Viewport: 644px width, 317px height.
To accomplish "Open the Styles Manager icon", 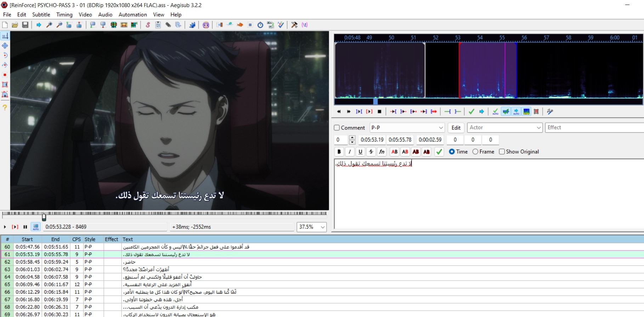I will [x=148, y=25].
